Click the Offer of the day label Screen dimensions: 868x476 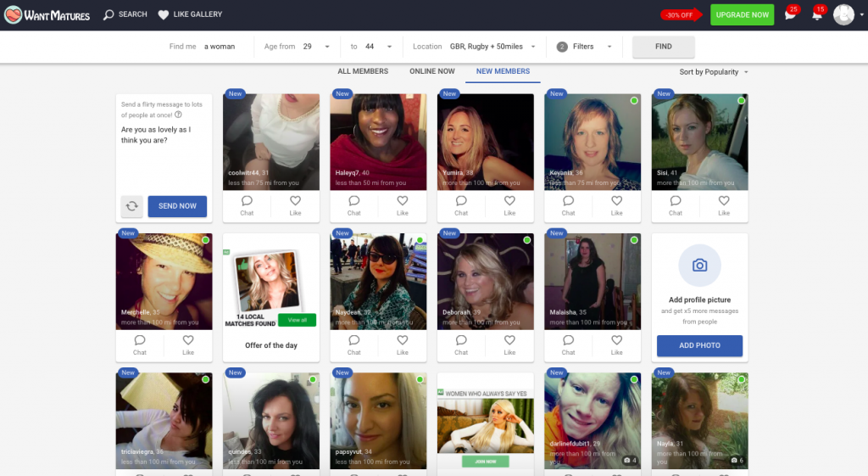pyautogui.click(x=271, y=345)
